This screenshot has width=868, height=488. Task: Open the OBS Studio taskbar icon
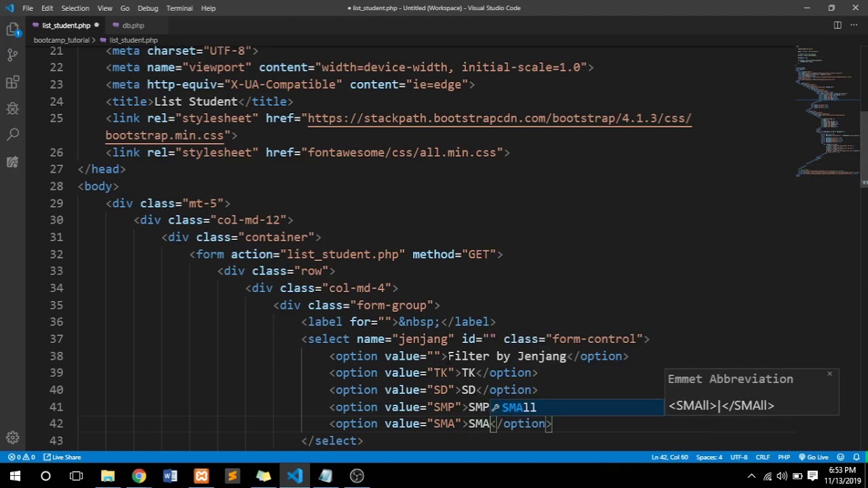tap(357, 476)
